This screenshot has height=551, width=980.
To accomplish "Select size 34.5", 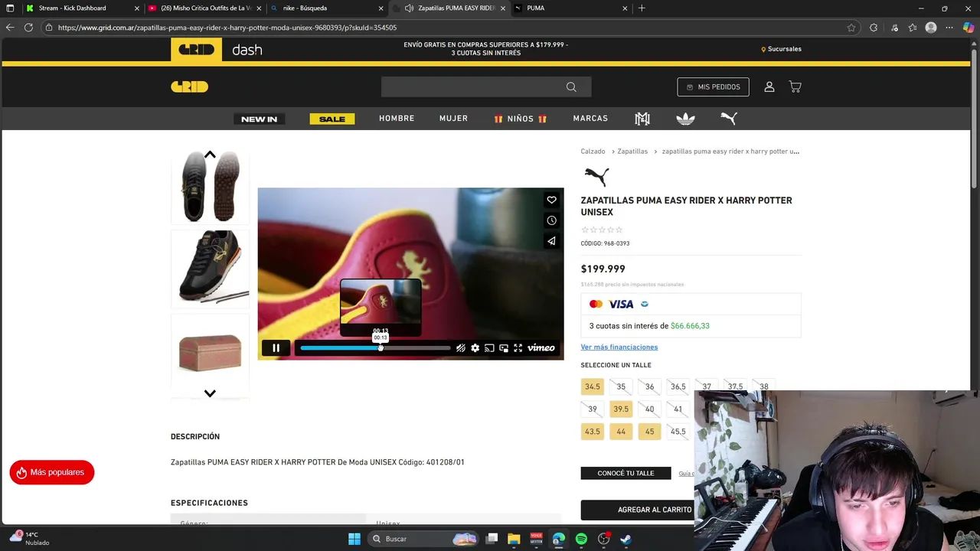I will pyautogui.click(x=593, y=387).
